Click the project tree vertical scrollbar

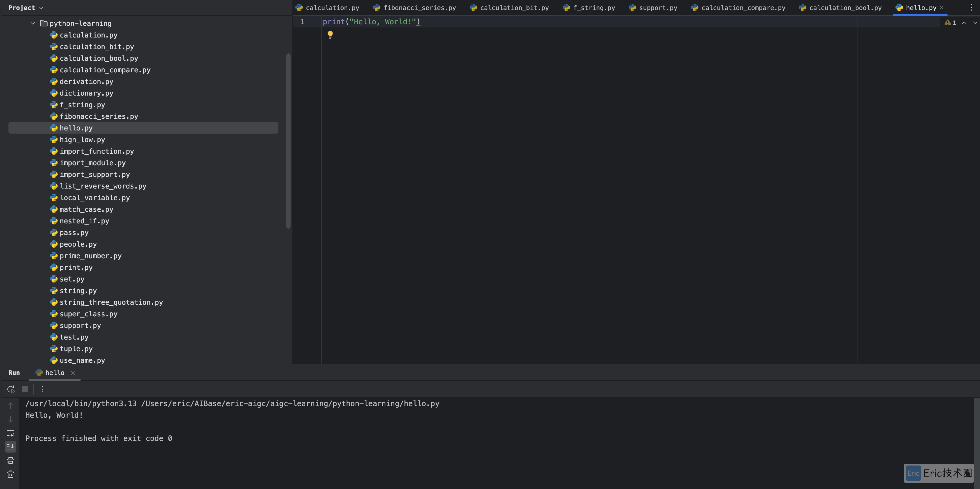[288, 141]
